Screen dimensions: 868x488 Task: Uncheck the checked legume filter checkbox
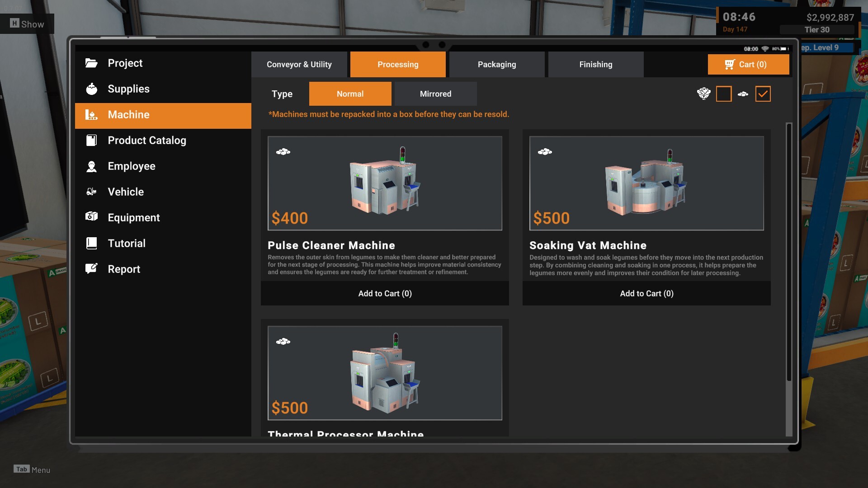(x=763, y=94)
